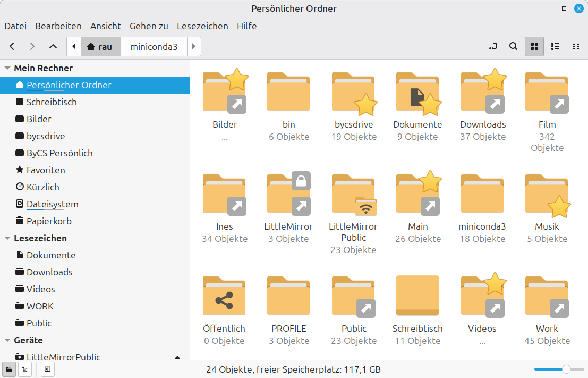Image resolution: width=588 pixels, height=378 pixels.
Task: Hide the sidebar using status bar button
Action: pos(47,369)
